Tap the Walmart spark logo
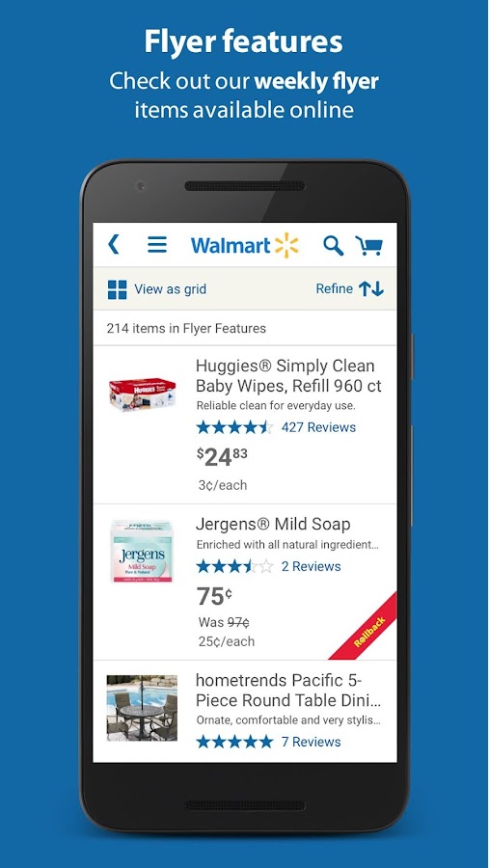Screen dimensions: 489x868 coord(286,245)
